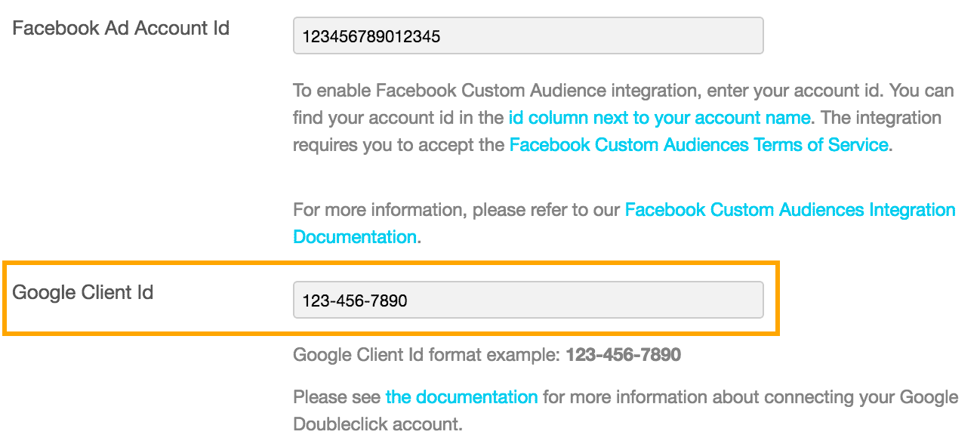Click the "Google Client Id format example:" text
Viewport: 980px width, 447px height.
click(427, 354)
